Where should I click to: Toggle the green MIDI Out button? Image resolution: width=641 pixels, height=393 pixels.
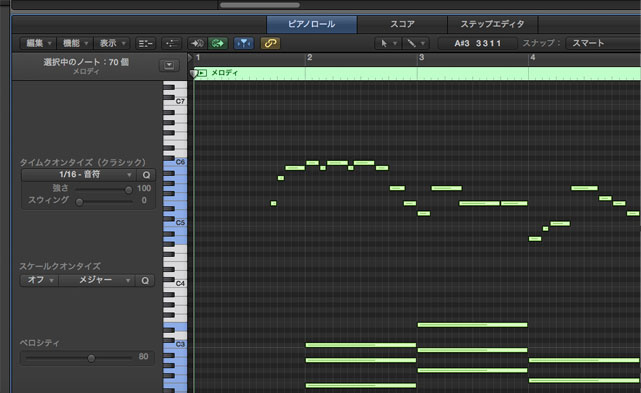click(x=217, y=43)
